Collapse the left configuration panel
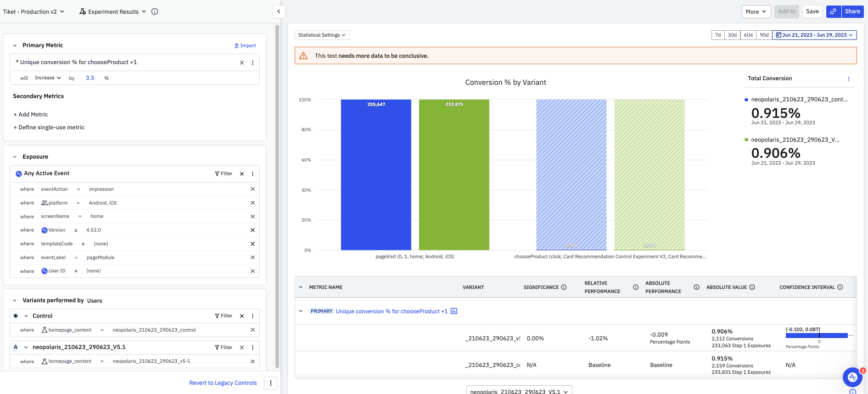This screenshot has height=394, width=868. (279, 11)
